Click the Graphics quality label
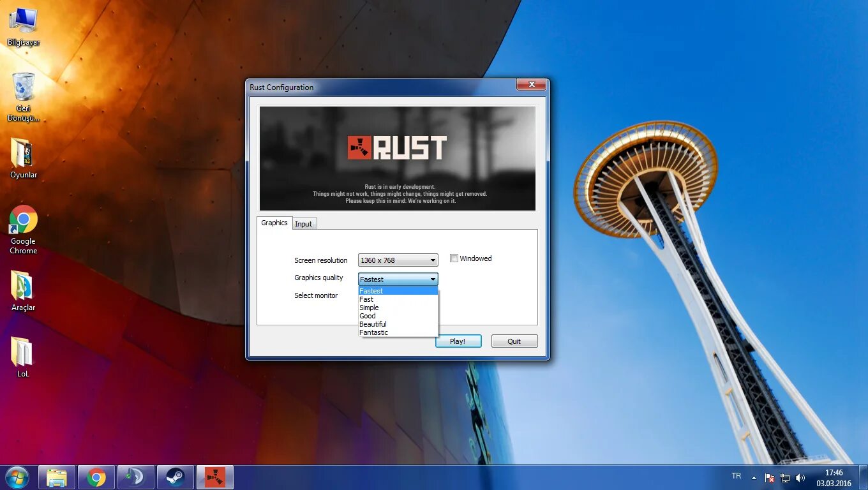This screenshot has width=868, height=490. [x=318, y=278]
